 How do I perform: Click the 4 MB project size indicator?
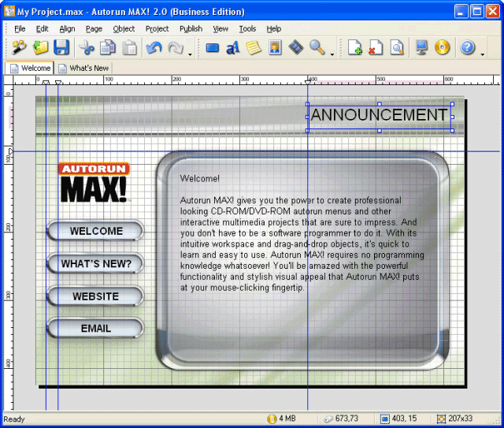pos(282,419)
